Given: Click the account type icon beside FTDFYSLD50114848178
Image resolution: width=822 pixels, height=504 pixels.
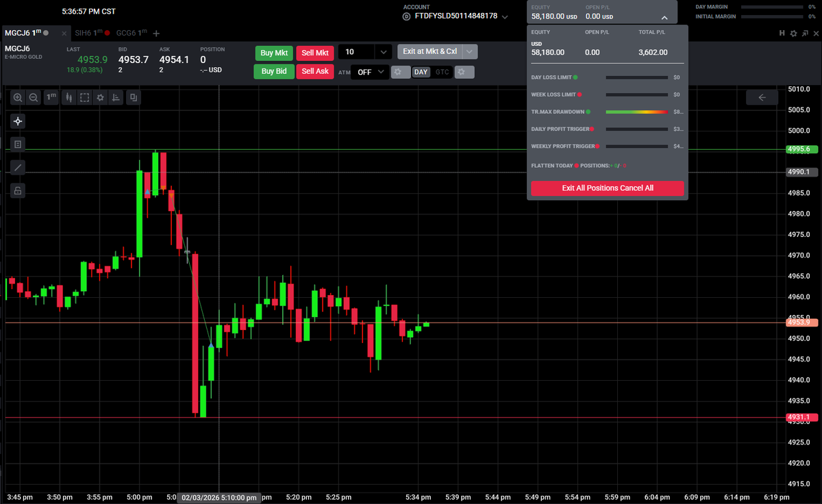Looking at the screenshot, I should click(x=407, y=16).
